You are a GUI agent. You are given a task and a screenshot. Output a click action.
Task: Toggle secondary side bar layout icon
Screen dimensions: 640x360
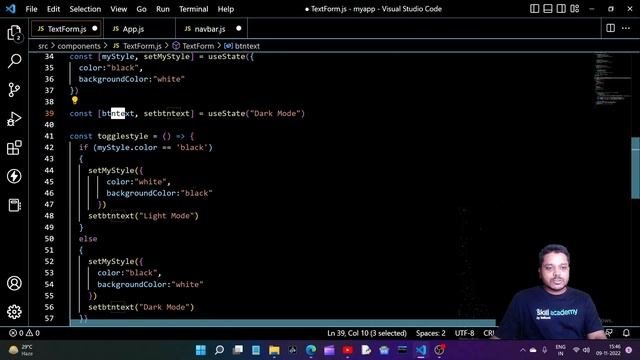[x=561, y=9]
